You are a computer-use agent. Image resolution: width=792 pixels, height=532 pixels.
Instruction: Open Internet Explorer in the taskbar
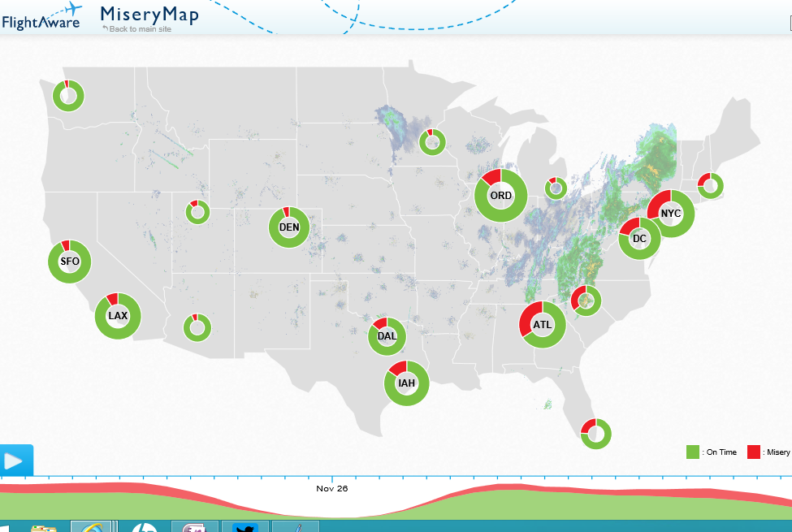tap(91, 526)
